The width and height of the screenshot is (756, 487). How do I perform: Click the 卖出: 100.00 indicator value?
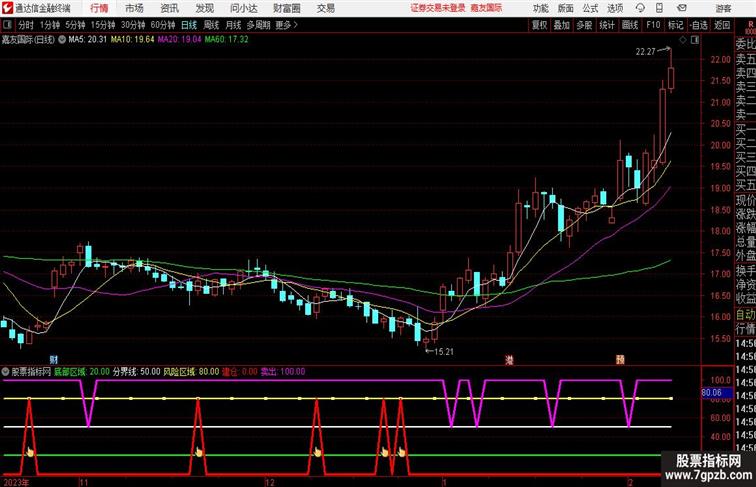pos(283,372)
